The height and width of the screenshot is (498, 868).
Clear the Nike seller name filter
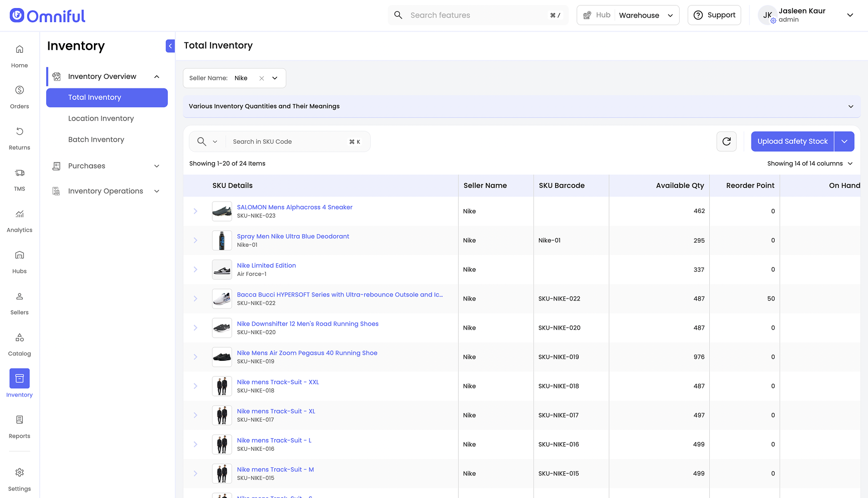pos(262,78)
